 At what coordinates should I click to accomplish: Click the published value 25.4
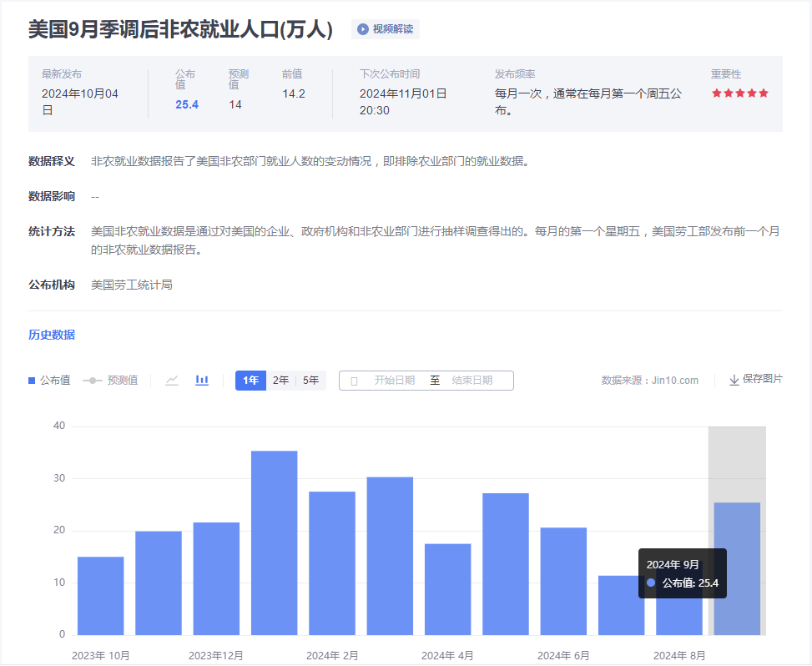[187, 104]
